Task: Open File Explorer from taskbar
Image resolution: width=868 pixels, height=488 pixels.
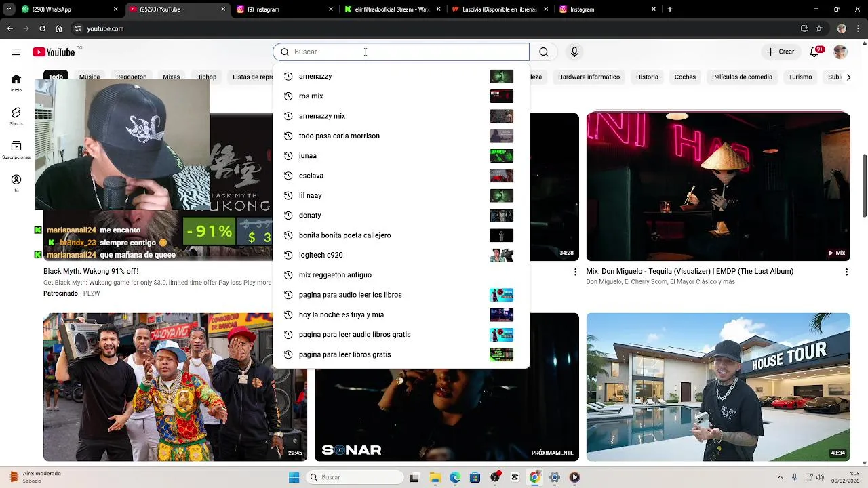Action: [435, 477]
